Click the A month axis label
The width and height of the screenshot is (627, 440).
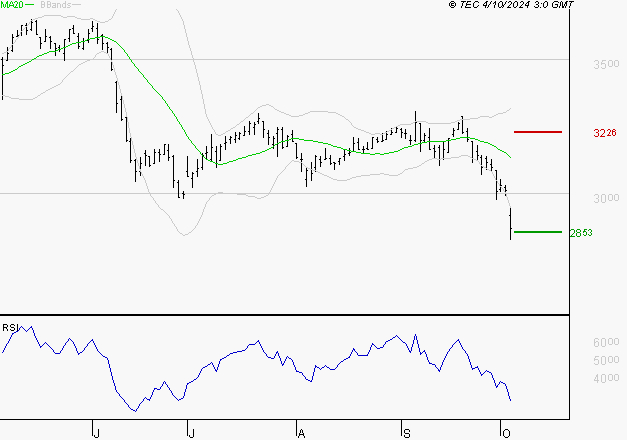pos(301,434)
